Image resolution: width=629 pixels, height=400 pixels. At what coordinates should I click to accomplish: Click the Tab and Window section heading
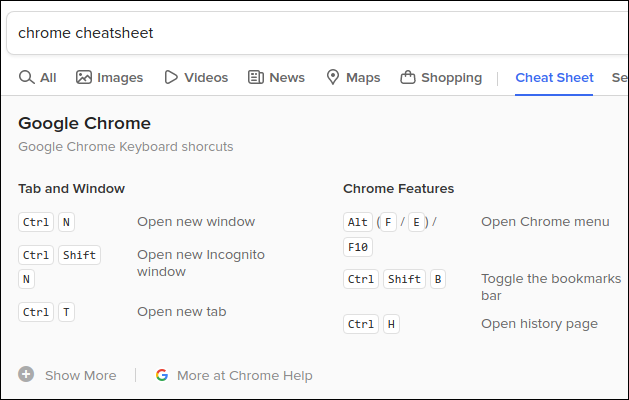(71, 189)
